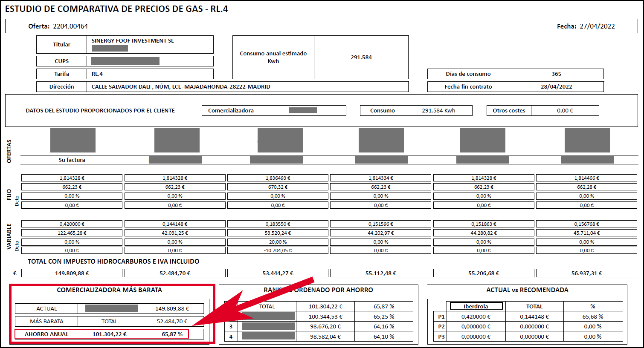Click 'TOTAL CON IMPUESTO HIDROCARBUROS E IVA INCLUIDO'

(113, 262)
